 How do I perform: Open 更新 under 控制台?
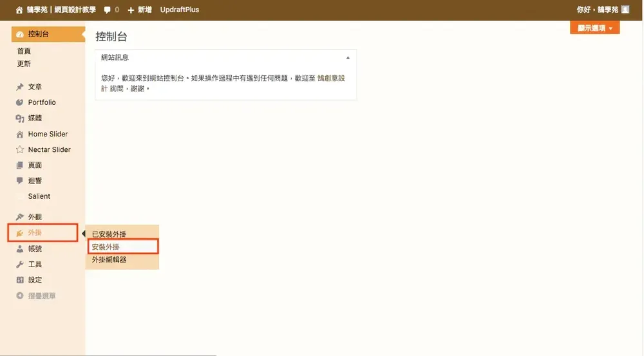pos(24,64)
